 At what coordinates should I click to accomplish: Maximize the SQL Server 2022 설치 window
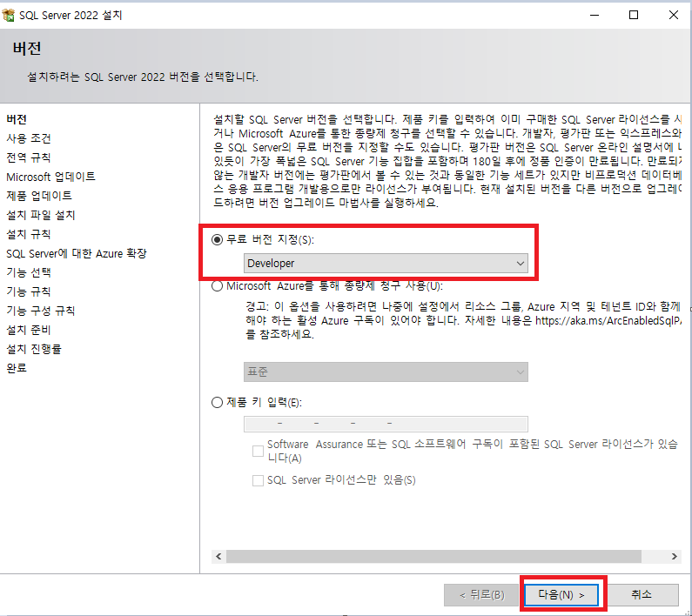pyautogui.click(x=634, y=15)
